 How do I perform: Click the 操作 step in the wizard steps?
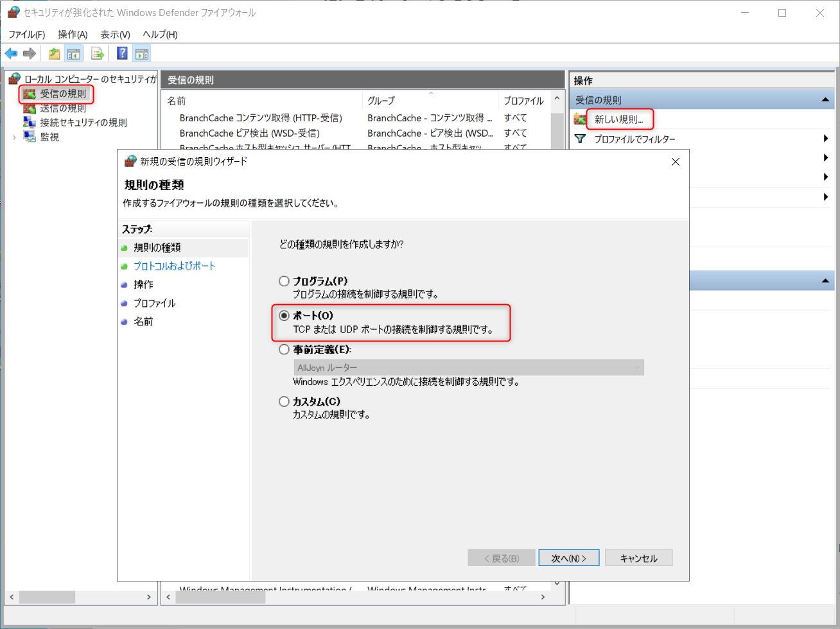tap(143, 284)
